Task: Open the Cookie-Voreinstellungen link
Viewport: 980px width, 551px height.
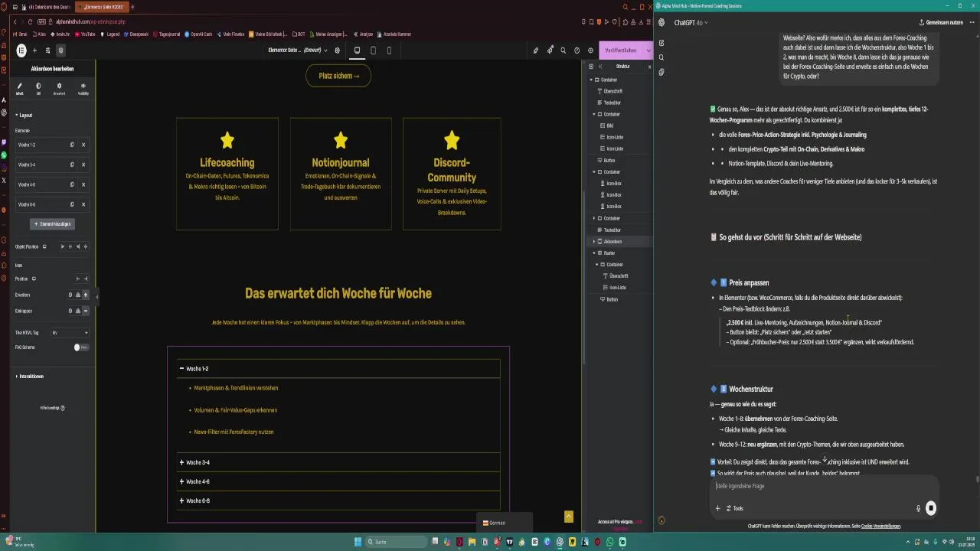Action: [880, 527]
